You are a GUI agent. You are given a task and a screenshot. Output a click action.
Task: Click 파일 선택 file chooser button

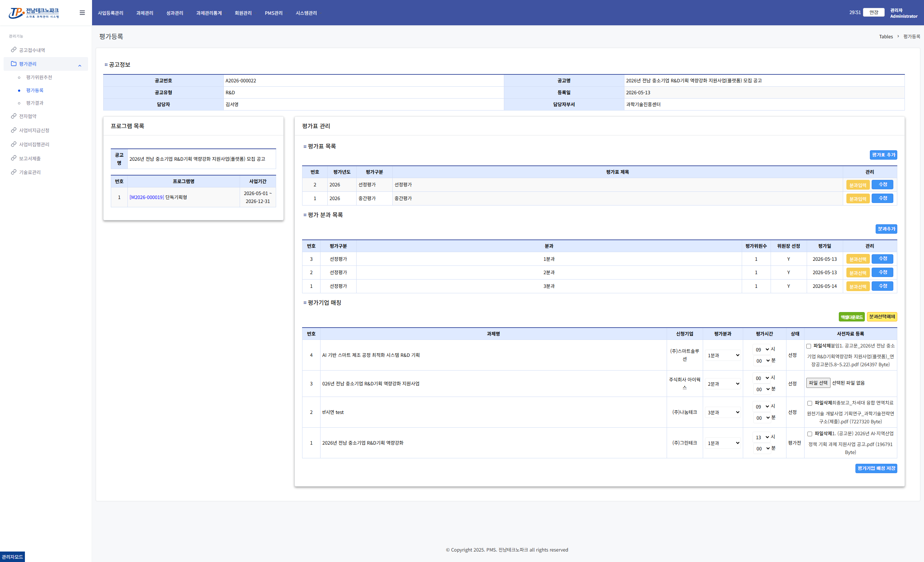point(818,382)
